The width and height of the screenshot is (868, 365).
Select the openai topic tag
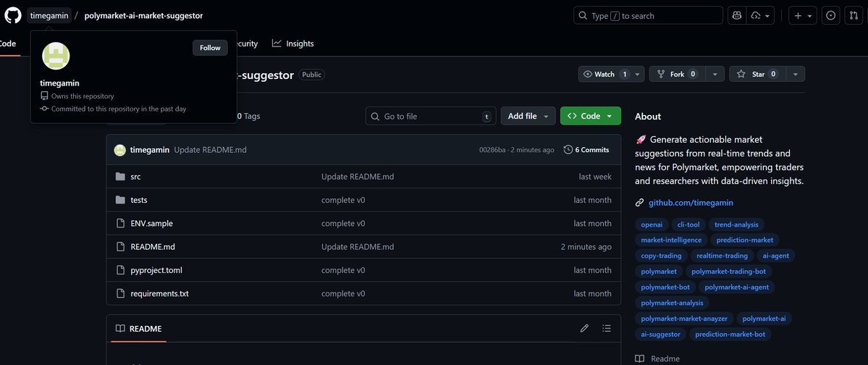coord(651,225)
